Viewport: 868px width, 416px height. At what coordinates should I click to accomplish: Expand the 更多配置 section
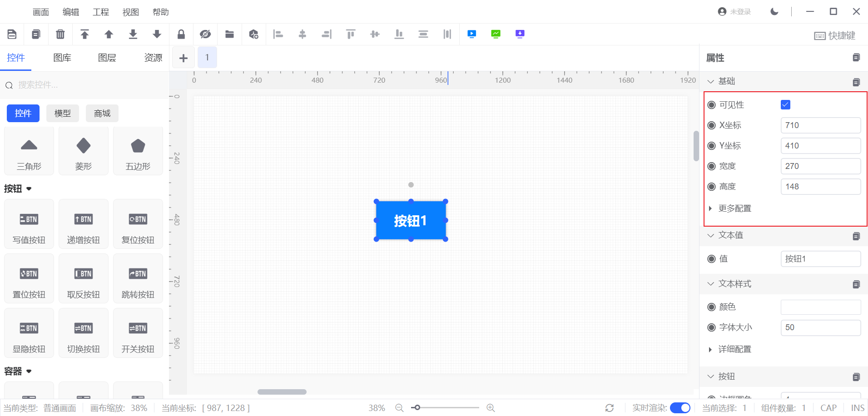(x=734, y=208)
